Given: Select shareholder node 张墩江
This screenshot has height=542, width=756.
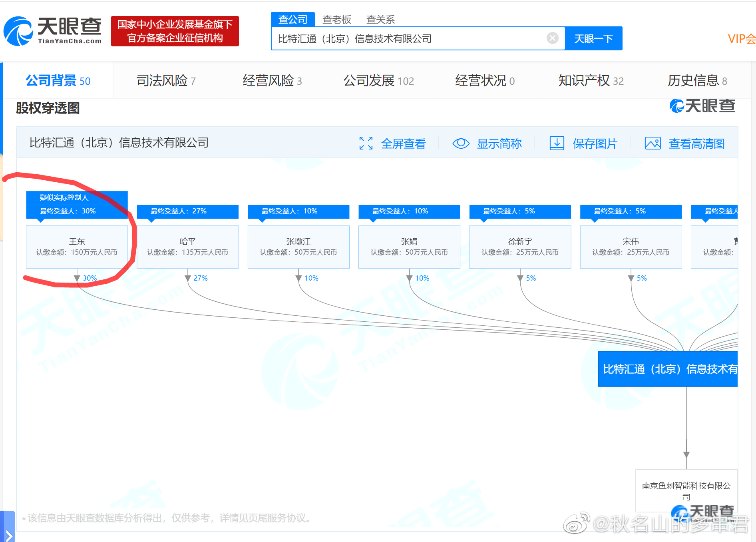Looking at the screenshot, I should 298,247.
